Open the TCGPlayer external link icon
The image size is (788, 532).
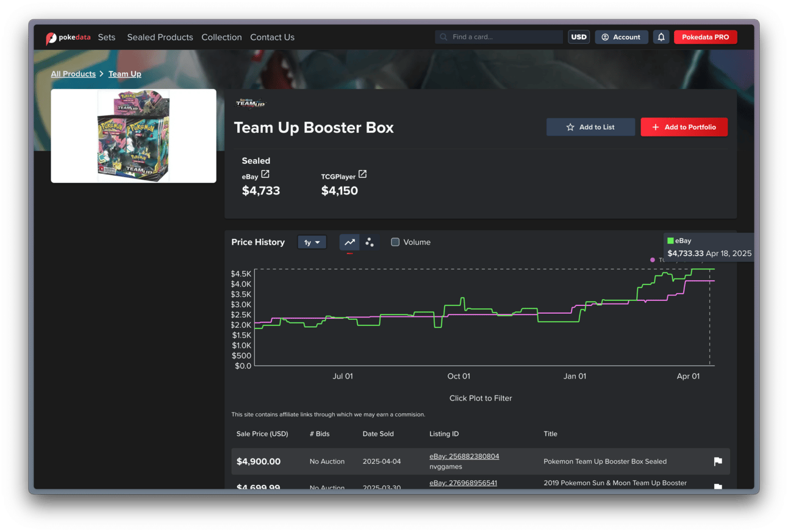click(x=362, y=174)
